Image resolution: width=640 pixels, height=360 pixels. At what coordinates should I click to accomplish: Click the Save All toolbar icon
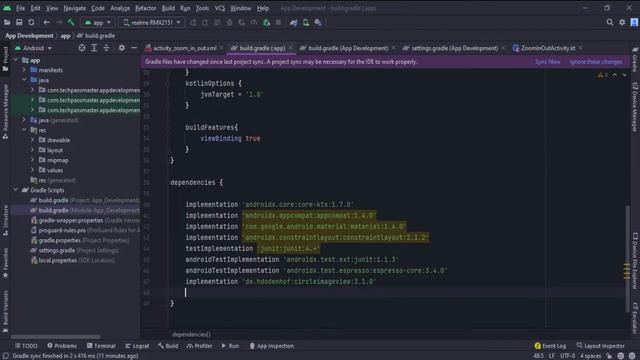tap(19, 22)
